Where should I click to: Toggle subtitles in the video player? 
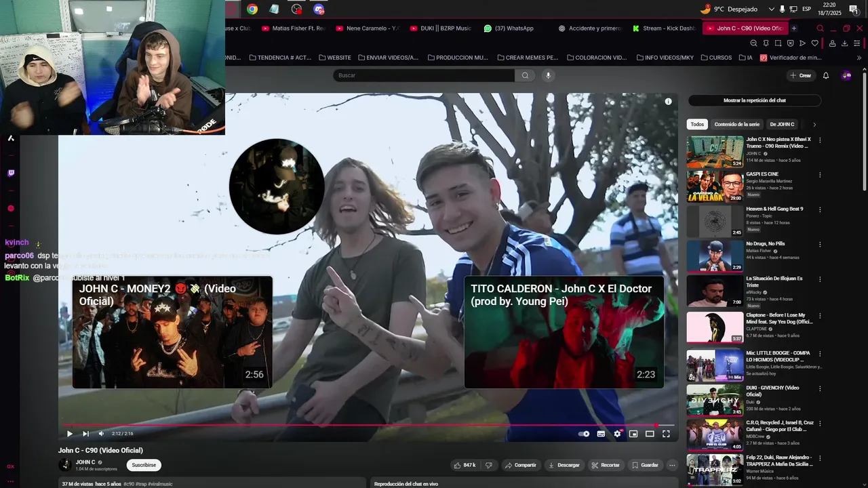coord(601,434)
